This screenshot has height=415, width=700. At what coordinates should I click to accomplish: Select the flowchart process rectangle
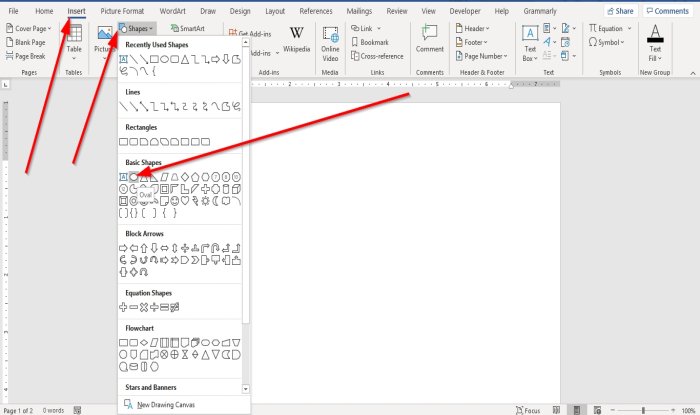coord(123,343)
